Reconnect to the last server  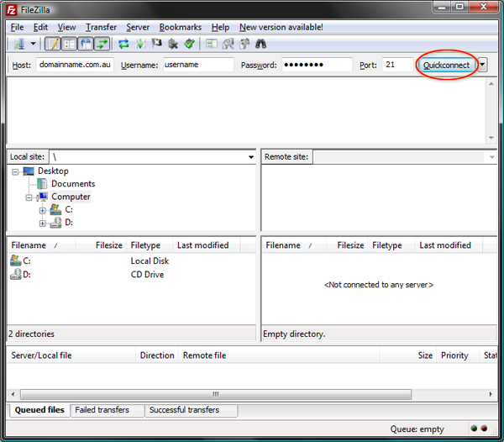point(190,44)
